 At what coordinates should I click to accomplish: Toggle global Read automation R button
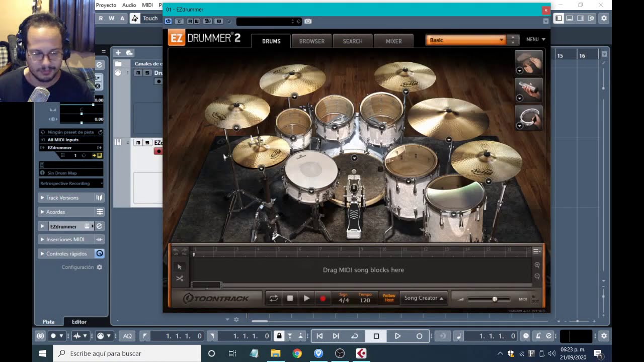[x=101, y=18]
